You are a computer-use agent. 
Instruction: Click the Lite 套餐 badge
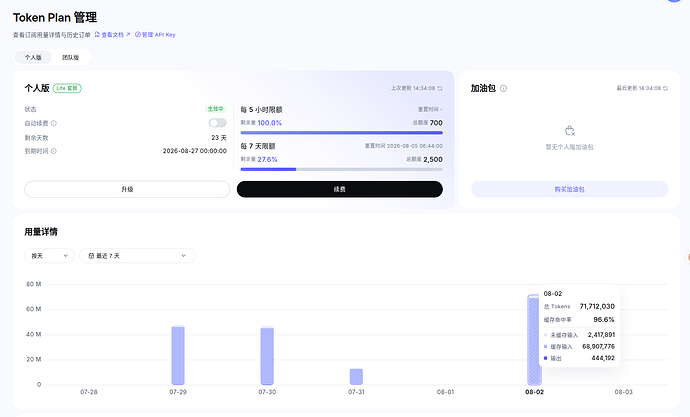67,88
